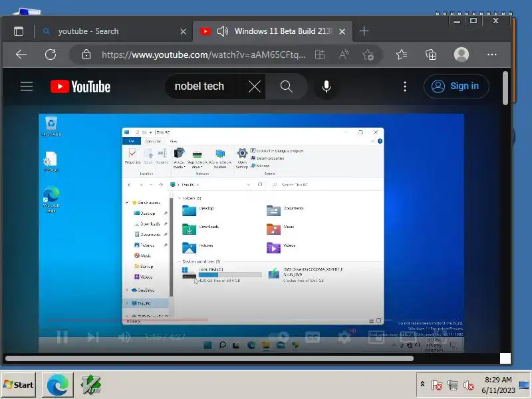The width and height of the screenshot is (532, 399).
Task: Clear the YouTube search query
Action: [255, 86]
